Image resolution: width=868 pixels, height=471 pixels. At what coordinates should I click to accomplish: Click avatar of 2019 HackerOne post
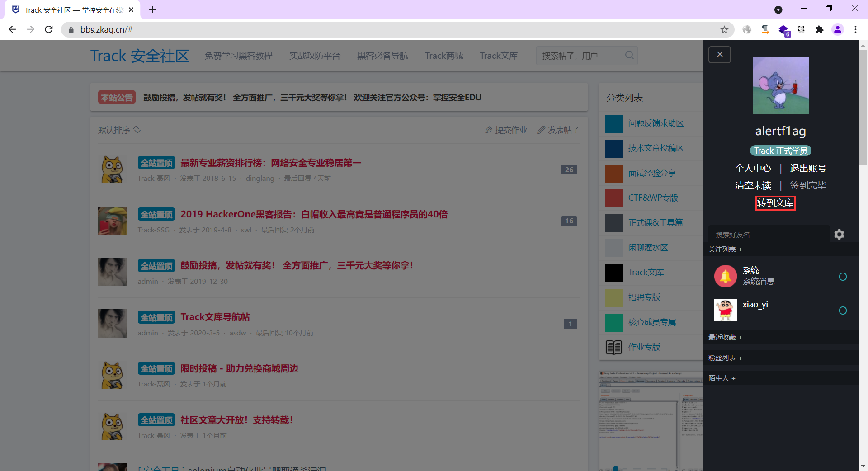click(112, 221)
